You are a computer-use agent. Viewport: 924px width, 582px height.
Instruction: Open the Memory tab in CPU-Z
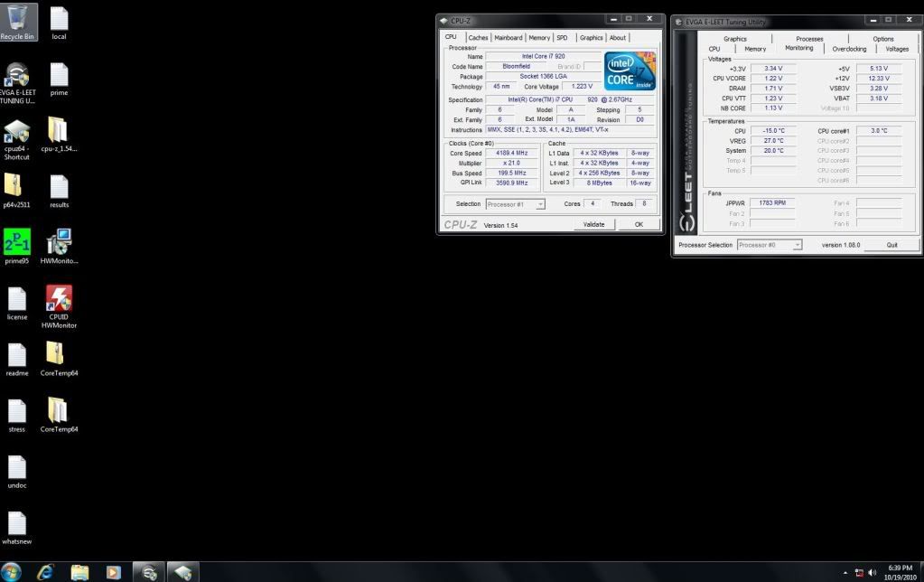539,38
